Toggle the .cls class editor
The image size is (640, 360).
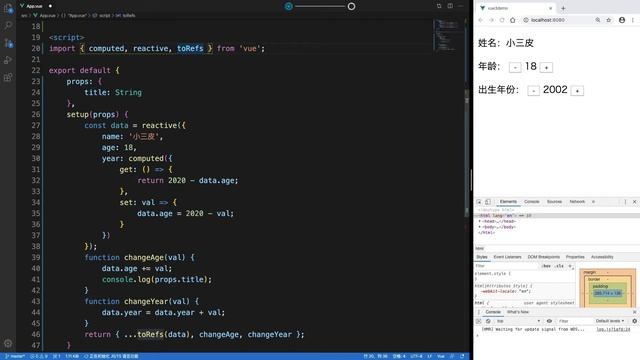(560, 266)
